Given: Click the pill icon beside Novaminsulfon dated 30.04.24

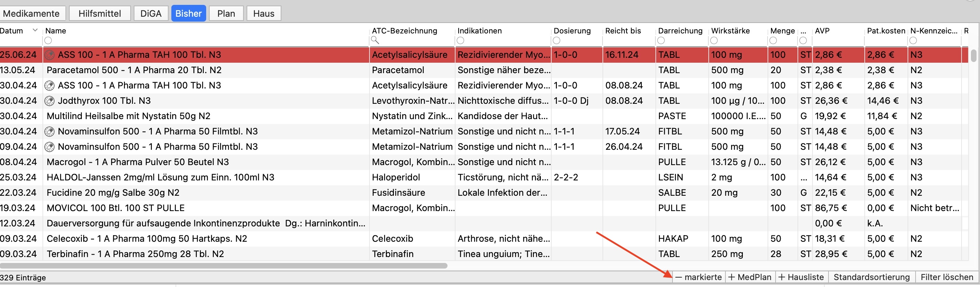Looking at the screenshot, I should [49, 132].
